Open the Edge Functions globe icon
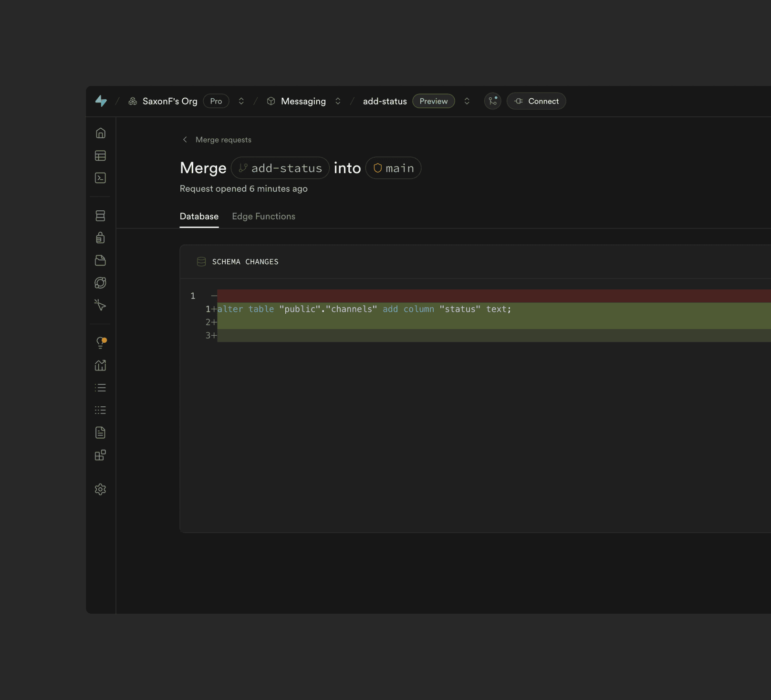This screenshot has width=771, height=700. click(x=100, y=283)
